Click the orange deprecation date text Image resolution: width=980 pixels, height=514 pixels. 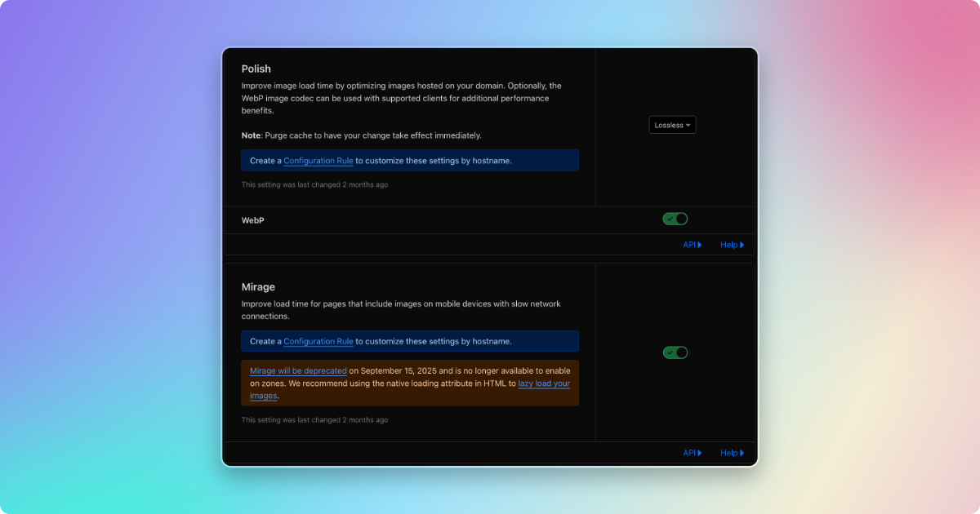click(x=392, y=370)
